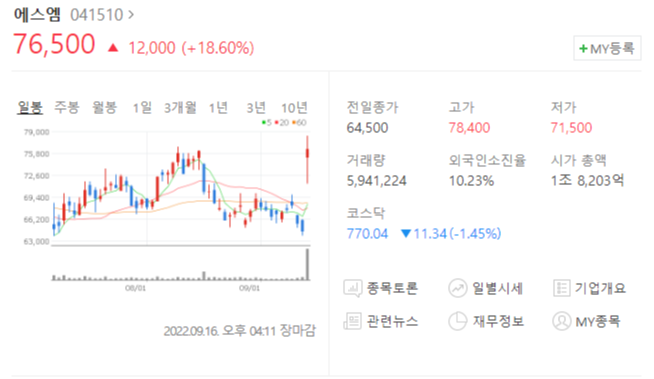Click the 79,000 price axis label
The image size is (654, 379).
[37, 132]
